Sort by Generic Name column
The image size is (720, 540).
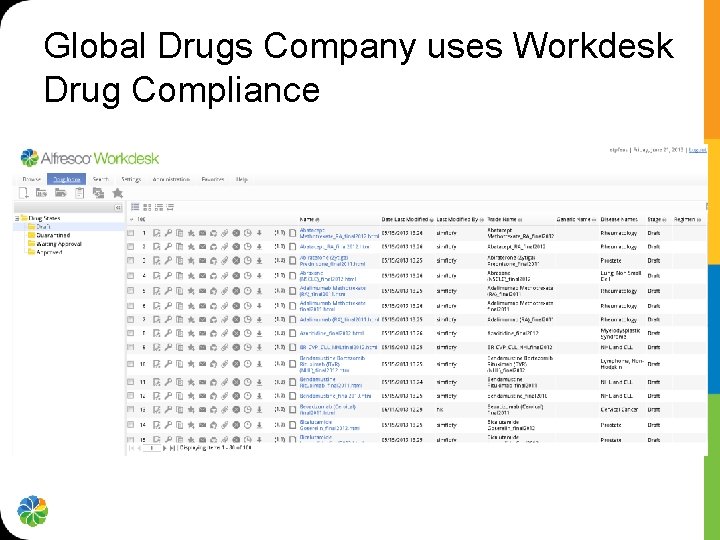576,220
